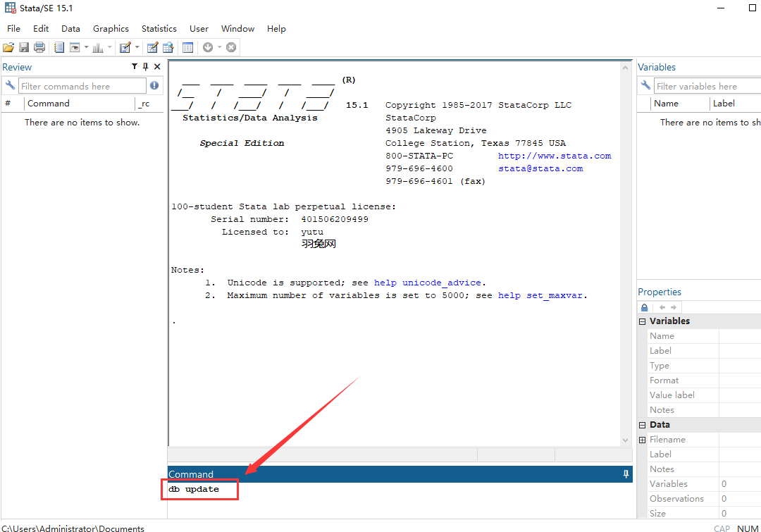Screen dimensions: 761x532
Task: Click the command input box with db update
Action: coord(400,500)
